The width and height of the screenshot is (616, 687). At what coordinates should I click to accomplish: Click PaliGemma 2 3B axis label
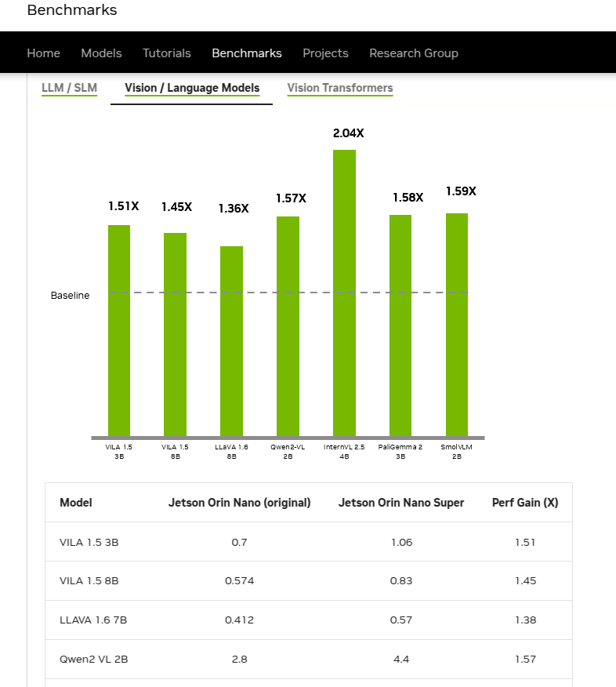click(400, 451)
